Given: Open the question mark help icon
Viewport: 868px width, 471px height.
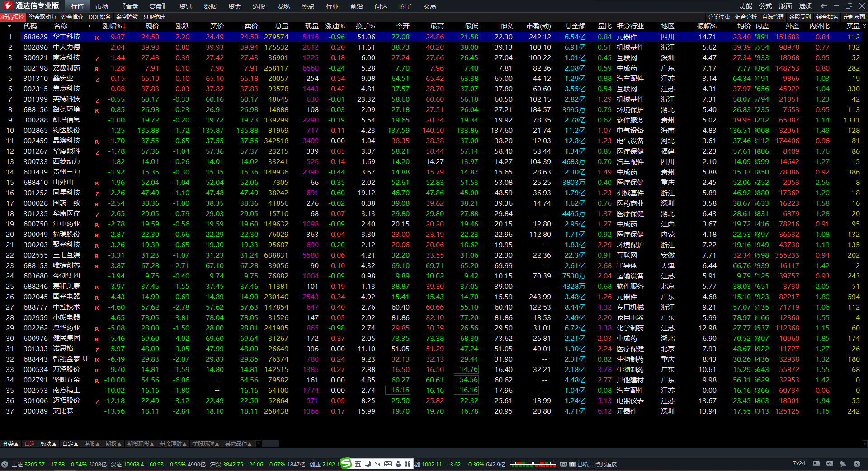Looking at the screenshot, I should tap(864, 26).
